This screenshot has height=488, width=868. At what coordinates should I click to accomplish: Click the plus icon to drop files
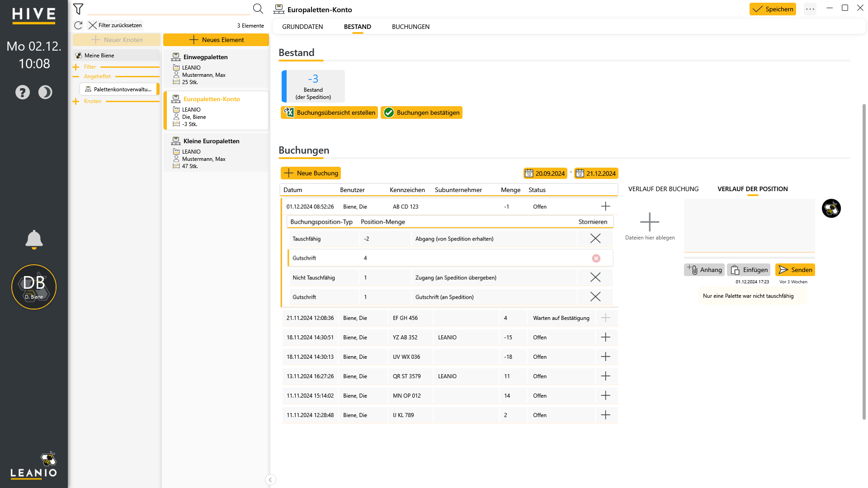(x=650, y=222)
